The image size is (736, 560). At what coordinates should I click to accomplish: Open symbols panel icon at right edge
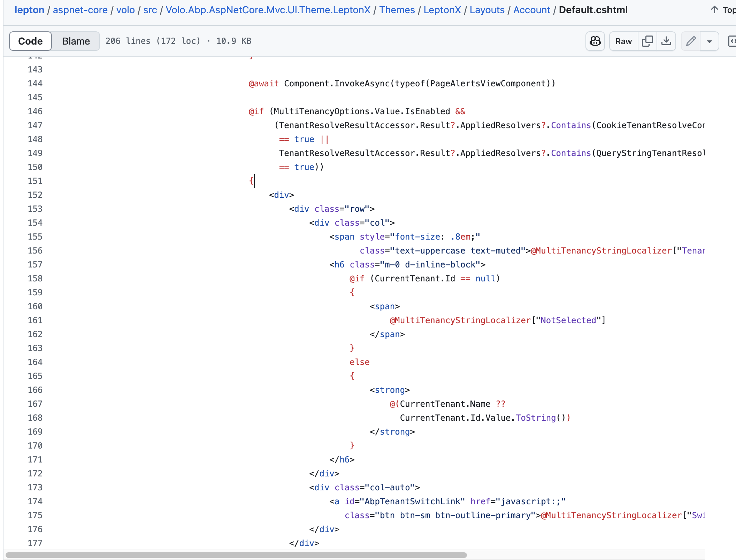pos(732,41)
